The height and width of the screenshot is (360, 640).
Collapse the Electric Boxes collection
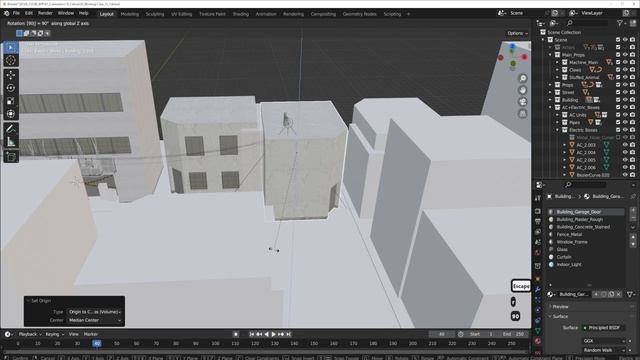(558, 130)
